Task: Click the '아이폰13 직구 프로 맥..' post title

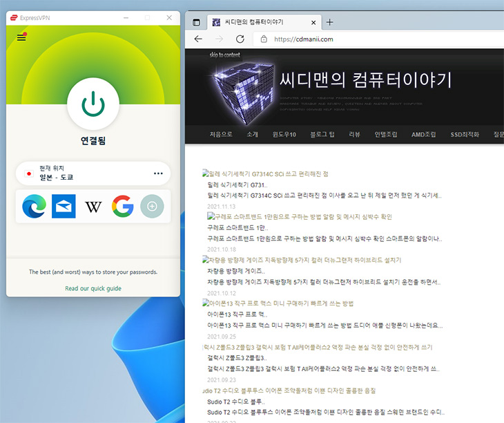Action: pos(238,314)
